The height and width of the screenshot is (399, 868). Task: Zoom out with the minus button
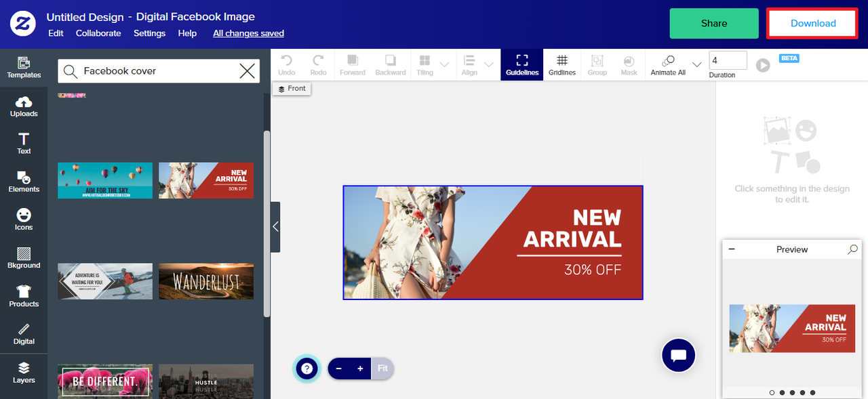tap(338, 369)
